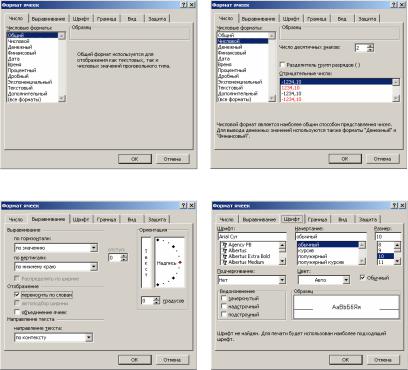Click the Надпись orientation dial
Screen dimensions: 408x370
click(x=169, y=262)
